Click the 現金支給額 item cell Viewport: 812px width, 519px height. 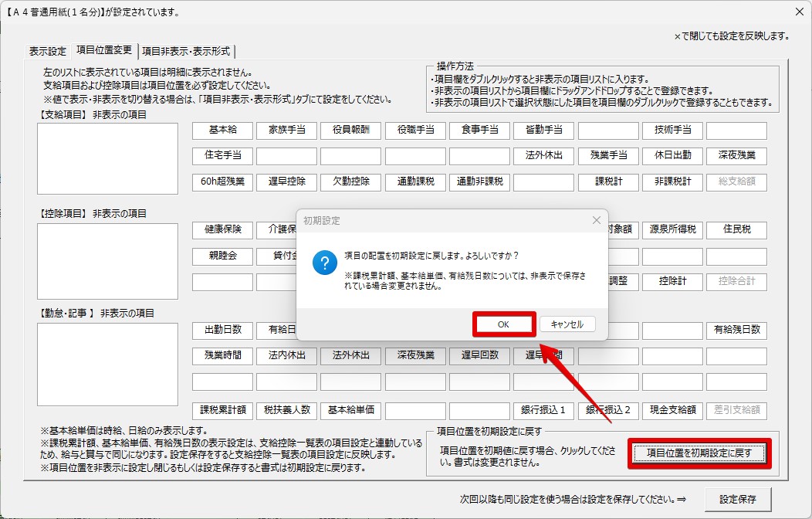pyautogui.click(x=672, y=410)
